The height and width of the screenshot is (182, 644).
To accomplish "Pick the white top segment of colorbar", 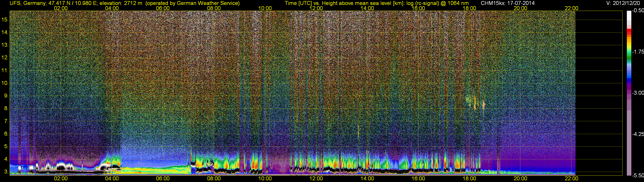I will point(629,15).
